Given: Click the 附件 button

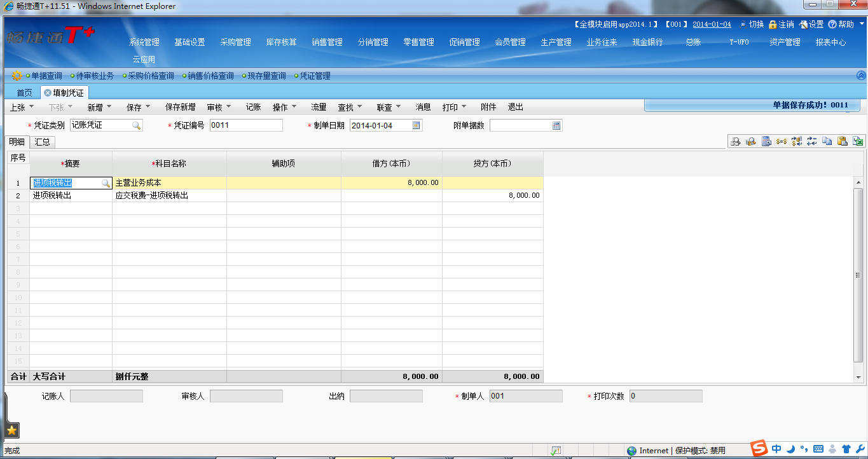Looking at the screenshot, I should [x=488, y=107].
